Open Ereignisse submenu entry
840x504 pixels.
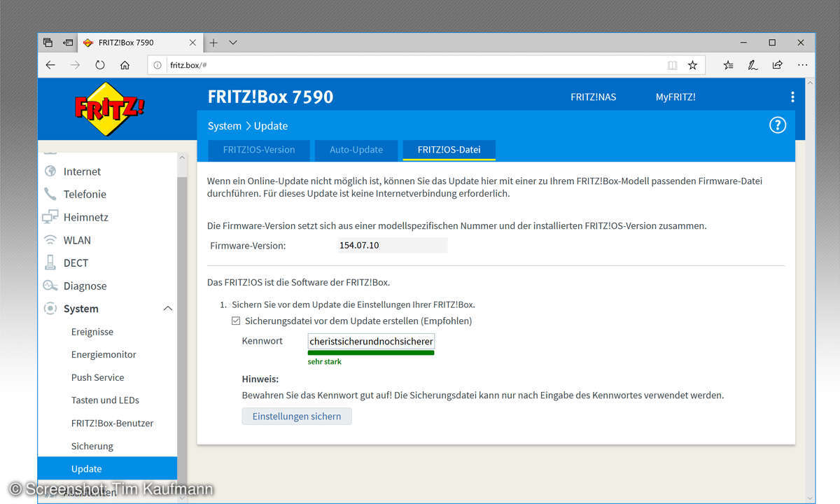(92, 332)
